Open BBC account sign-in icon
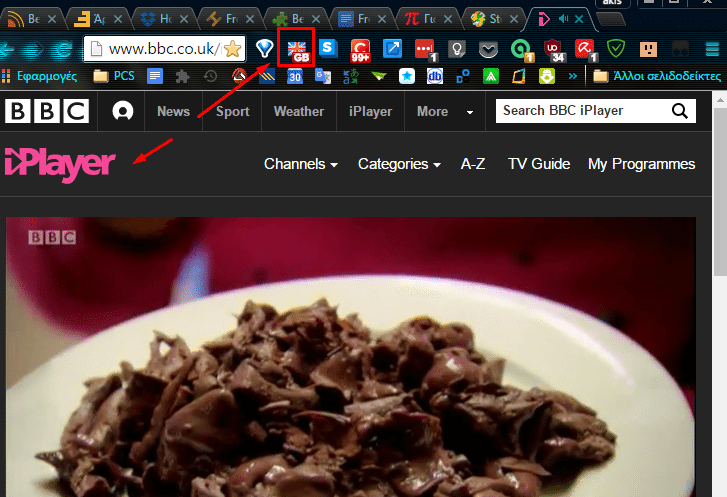Screen dimensions: 727x497 click(x=122, y=111)
